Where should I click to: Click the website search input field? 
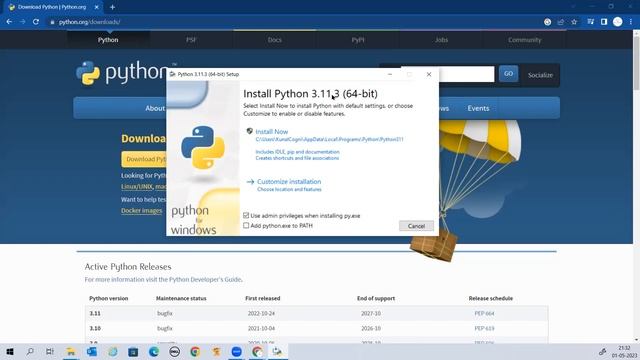pyautogui.click(x=467, y=74)
